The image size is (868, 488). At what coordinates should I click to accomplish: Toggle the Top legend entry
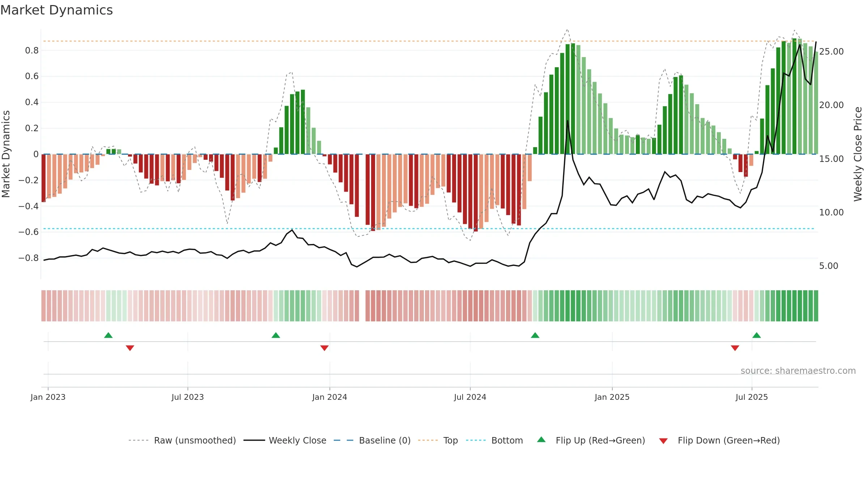[438, 440]
